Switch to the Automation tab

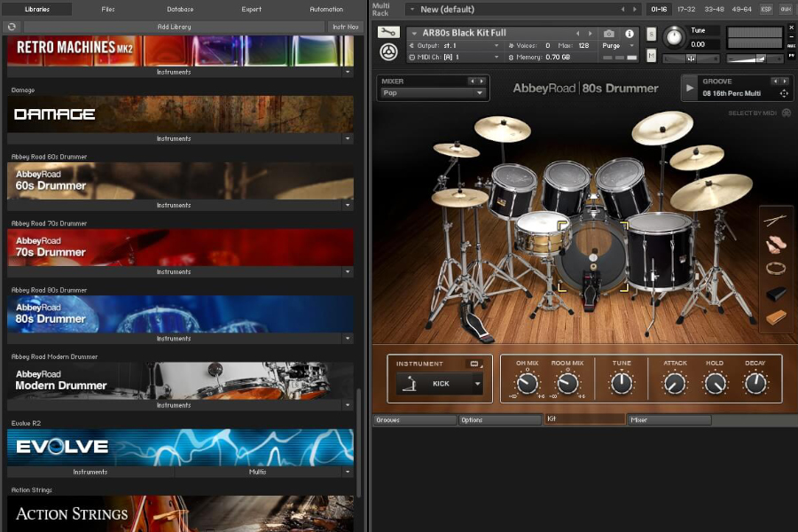tap(326, 9)
